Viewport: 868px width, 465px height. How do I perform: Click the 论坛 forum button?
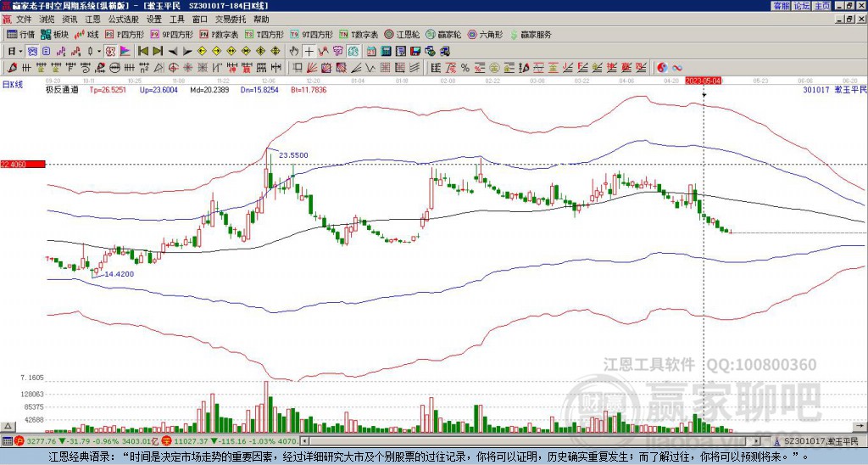pyautogui.click(x=802, y=6)
